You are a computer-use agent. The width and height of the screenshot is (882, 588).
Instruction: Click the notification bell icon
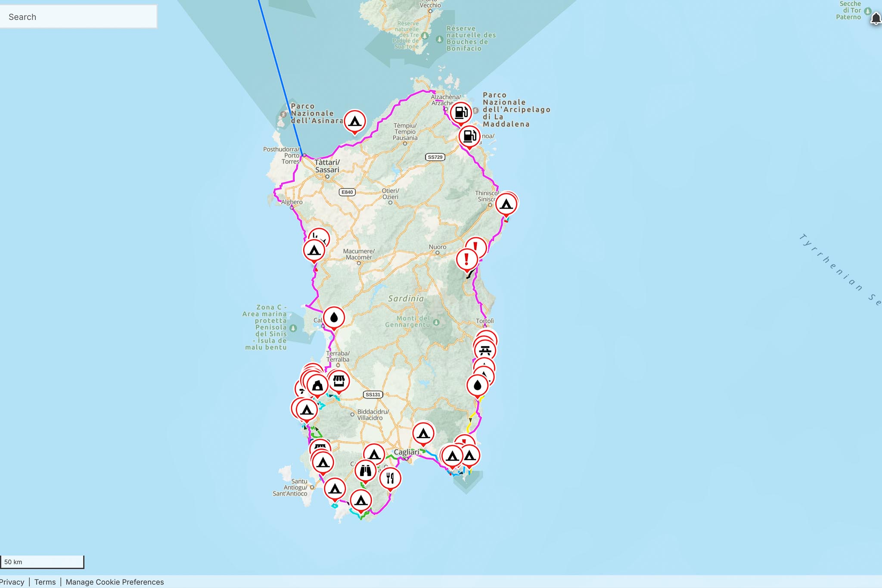(876, 19)
